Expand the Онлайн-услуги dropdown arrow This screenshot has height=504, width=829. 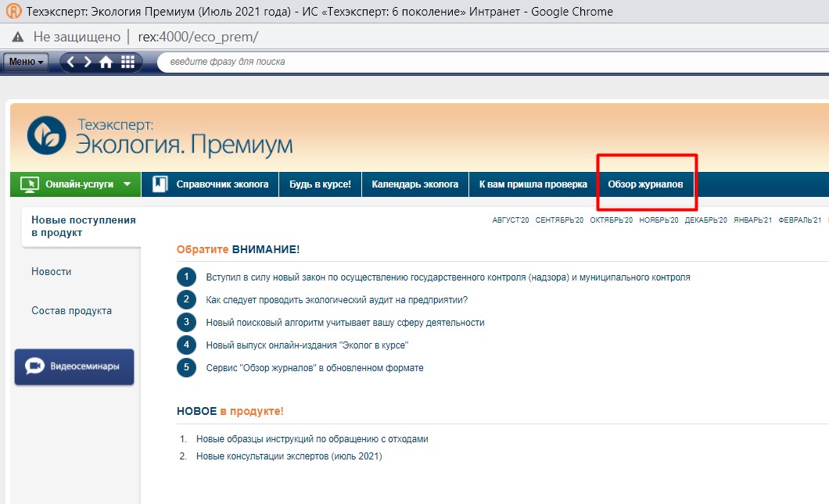pos(127,184)
